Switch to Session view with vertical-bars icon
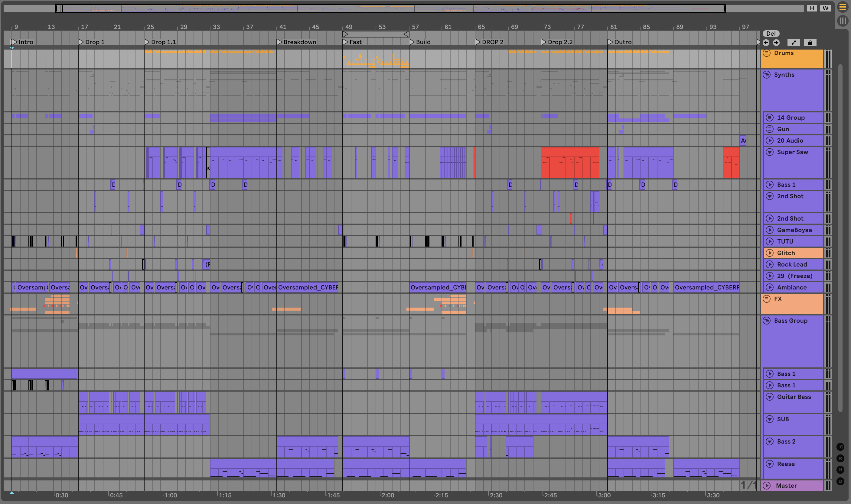Screen dimensions: 851x504 tap(843, 21)
